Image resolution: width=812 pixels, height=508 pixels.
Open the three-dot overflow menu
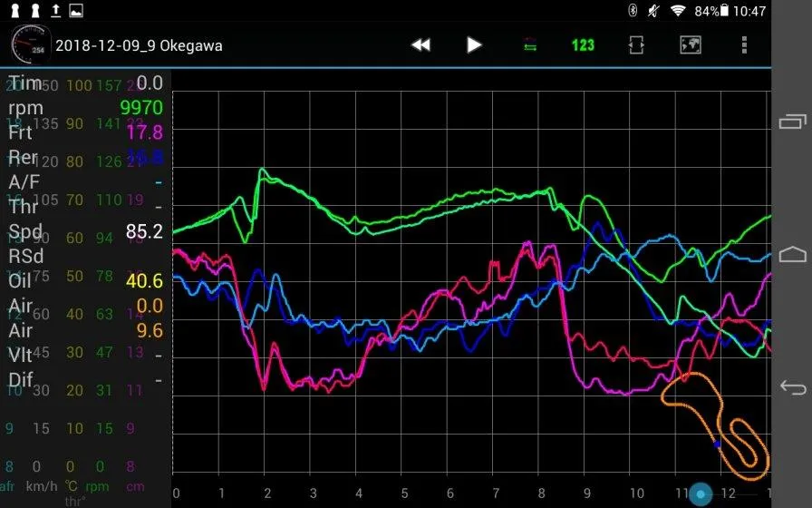coord(744,44)
